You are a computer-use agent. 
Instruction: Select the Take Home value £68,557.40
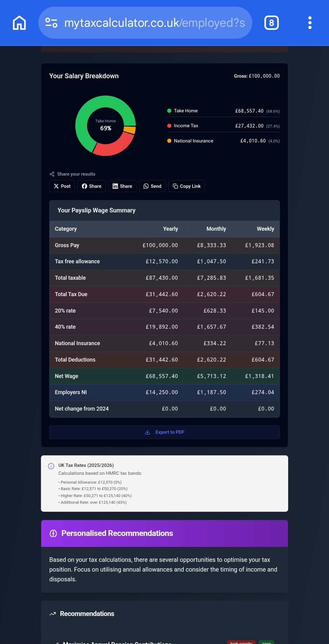click(x=249, y=111)
